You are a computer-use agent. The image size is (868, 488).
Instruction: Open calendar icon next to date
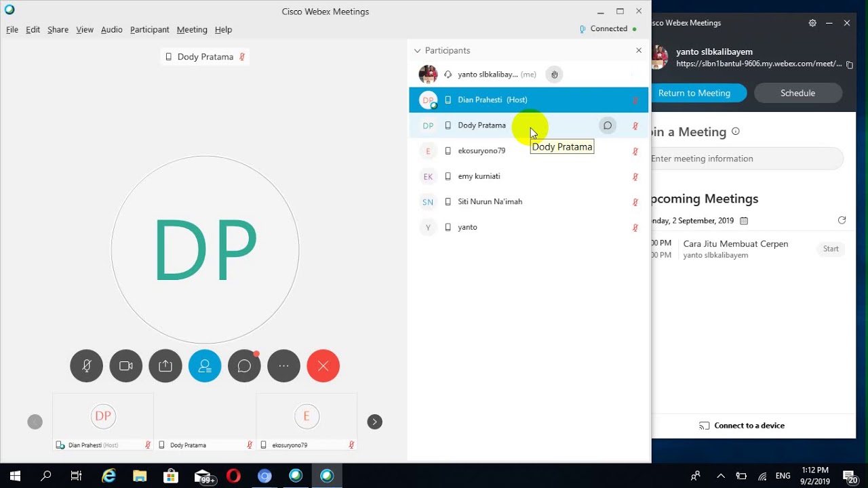point(744,221)
